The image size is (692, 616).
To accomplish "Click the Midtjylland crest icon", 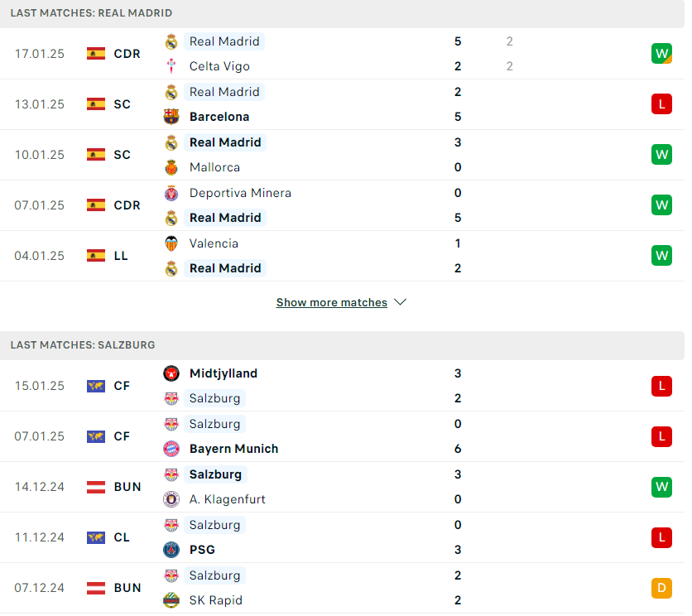I will tap(171, 374).
